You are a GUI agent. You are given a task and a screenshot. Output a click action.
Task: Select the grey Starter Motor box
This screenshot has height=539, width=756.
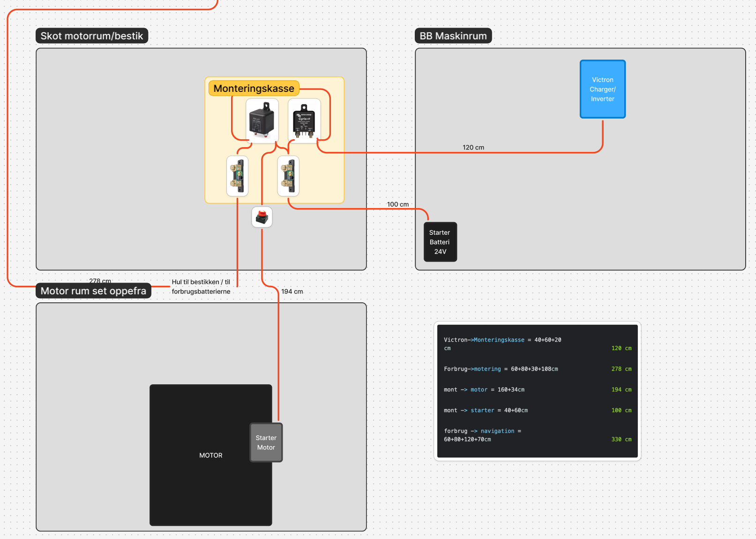pyautogui.click(x=266, y=442)
